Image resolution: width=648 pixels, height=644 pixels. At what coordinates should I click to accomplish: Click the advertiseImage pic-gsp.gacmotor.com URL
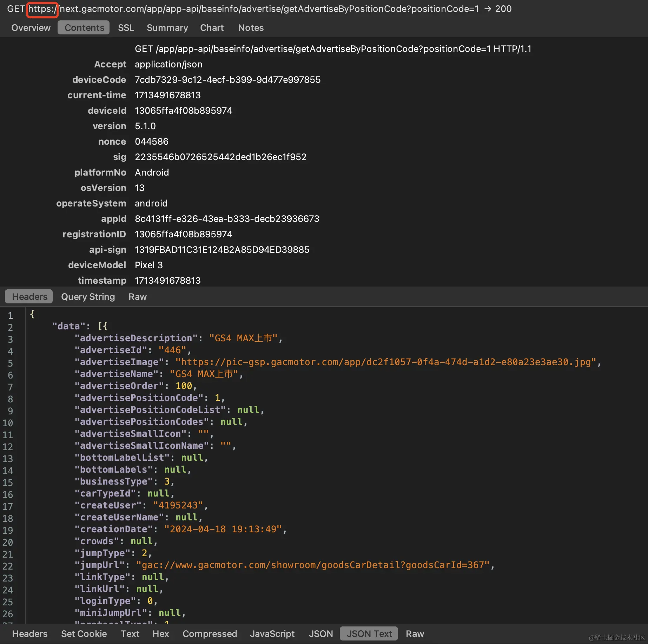pyautogui.click(x=386, y=362)
